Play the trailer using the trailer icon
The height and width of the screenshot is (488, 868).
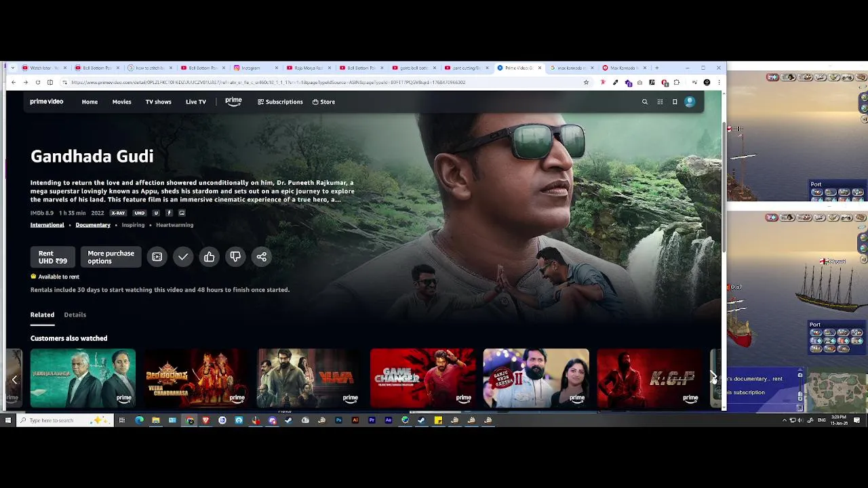[157, 257]
